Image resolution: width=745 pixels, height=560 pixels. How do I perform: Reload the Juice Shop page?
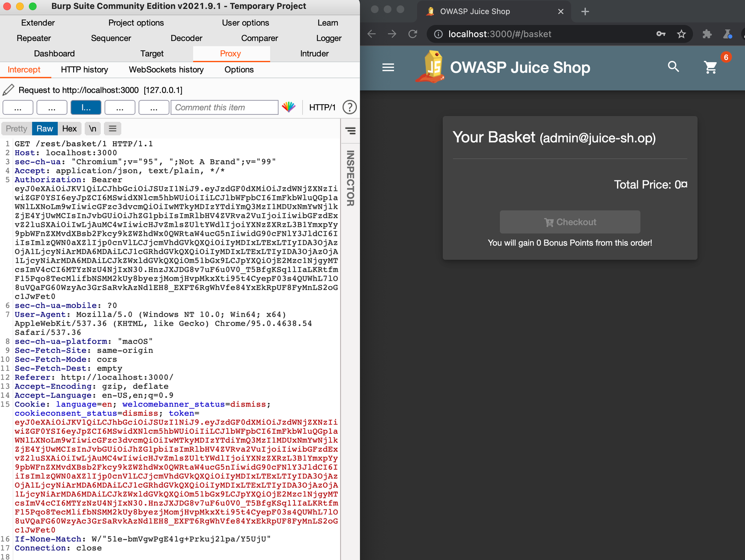click(x=413, y=34)
